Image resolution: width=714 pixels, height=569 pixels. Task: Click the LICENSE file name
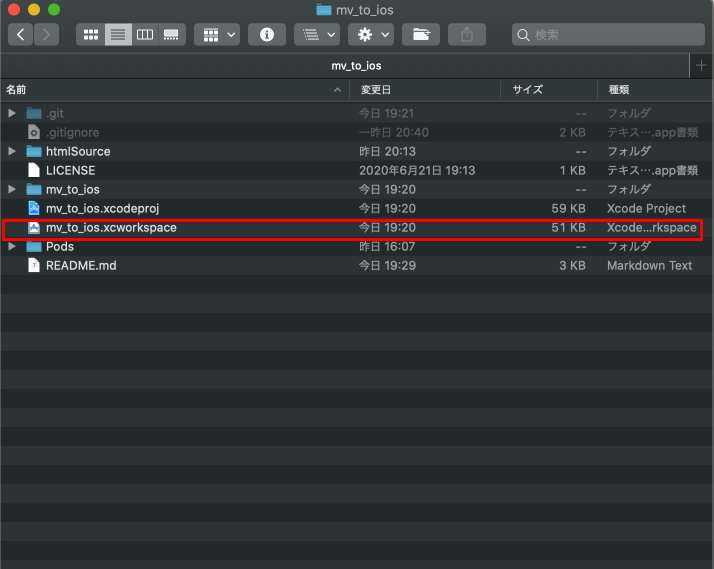coord(71,171)
